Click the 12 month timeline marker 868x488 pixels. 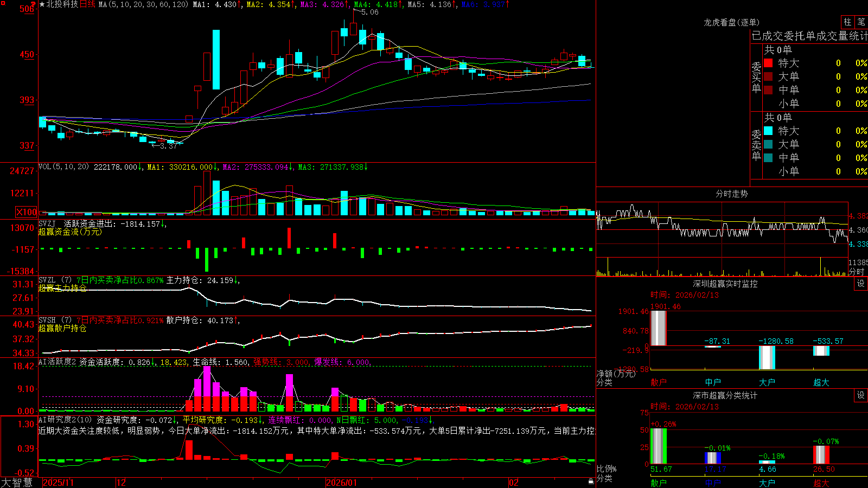coord(122,483)
